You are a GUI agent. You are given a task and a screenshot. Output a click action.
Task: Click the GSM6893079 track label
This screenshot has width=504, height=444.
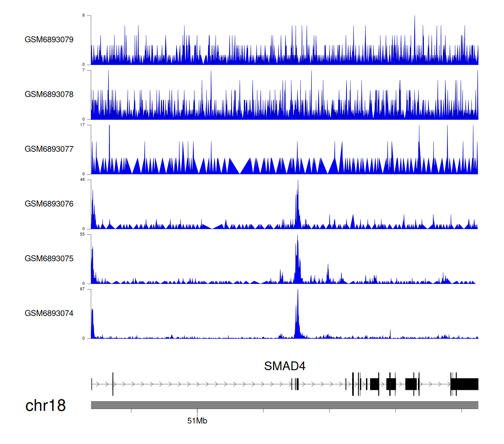tap(49, 40)
